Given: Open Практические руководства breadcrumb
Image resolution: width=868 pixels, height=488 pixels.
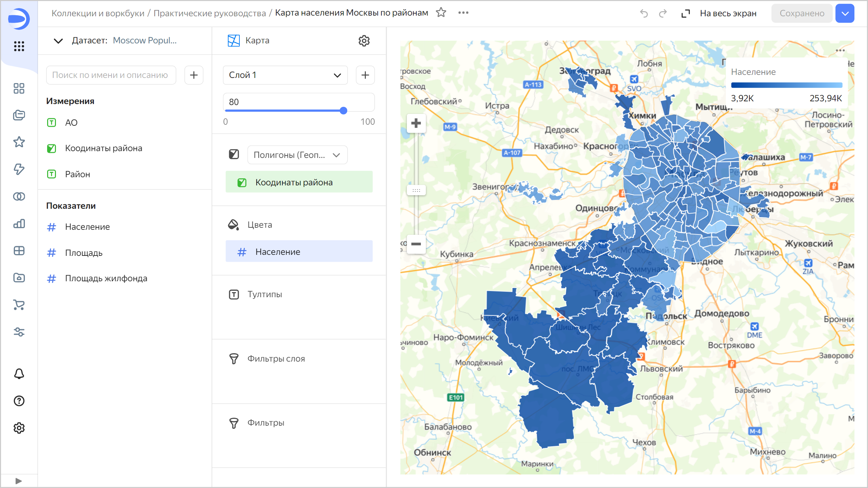Looking at the screenshot, I should point(210,13).
